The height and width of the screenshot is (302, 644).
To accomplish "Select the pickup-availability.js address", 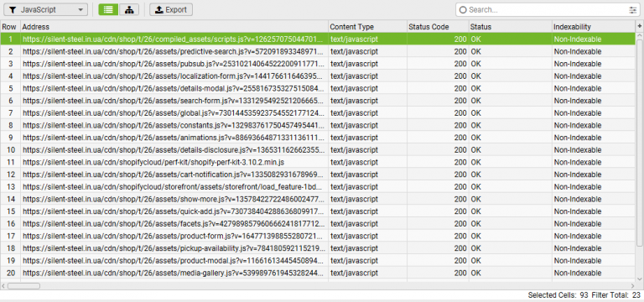I will (x=174, y=248).
